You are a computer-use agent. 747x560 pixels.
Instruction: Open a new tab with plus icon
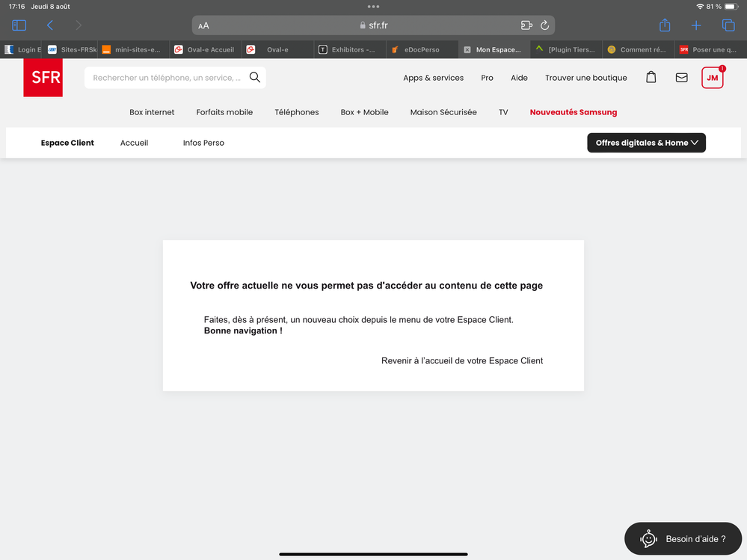click(x=696, y=25)
